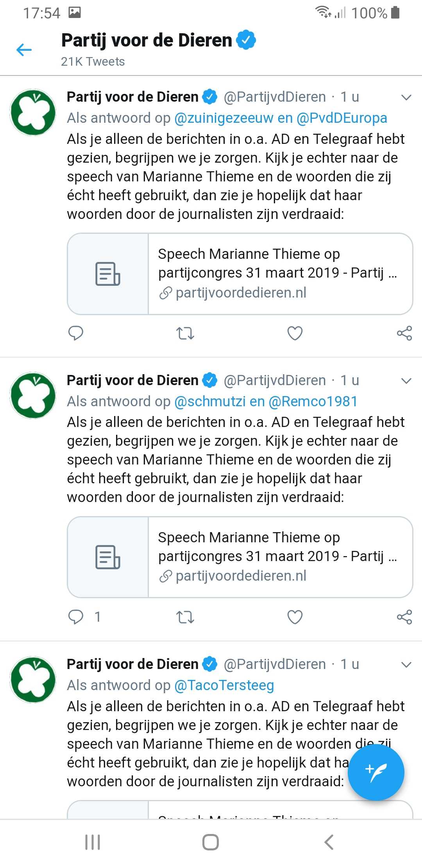Image resolution: width=422 pixels, height=868 pixels.
Task: Expand options for the first tweet
Action: tap(406, 97)
